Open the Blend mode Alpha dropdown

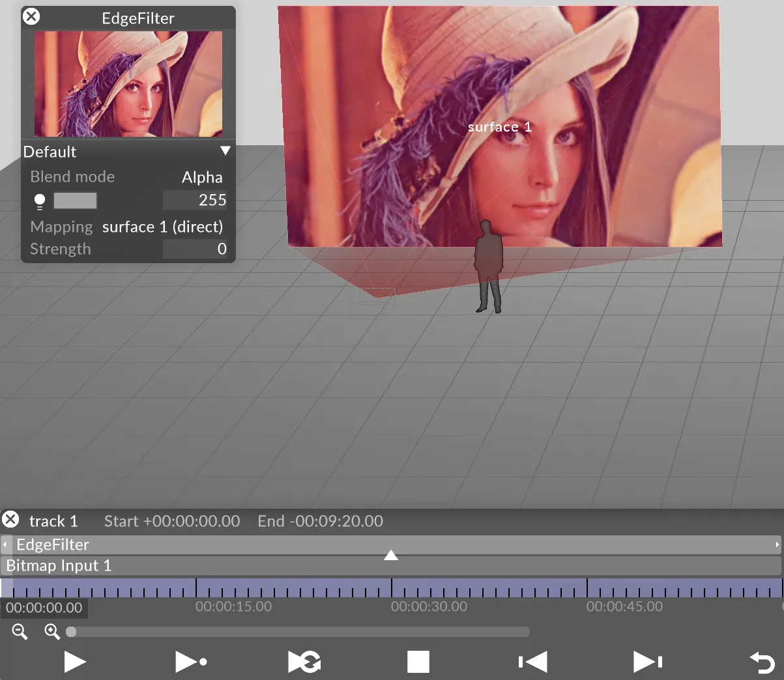[202, 177]
